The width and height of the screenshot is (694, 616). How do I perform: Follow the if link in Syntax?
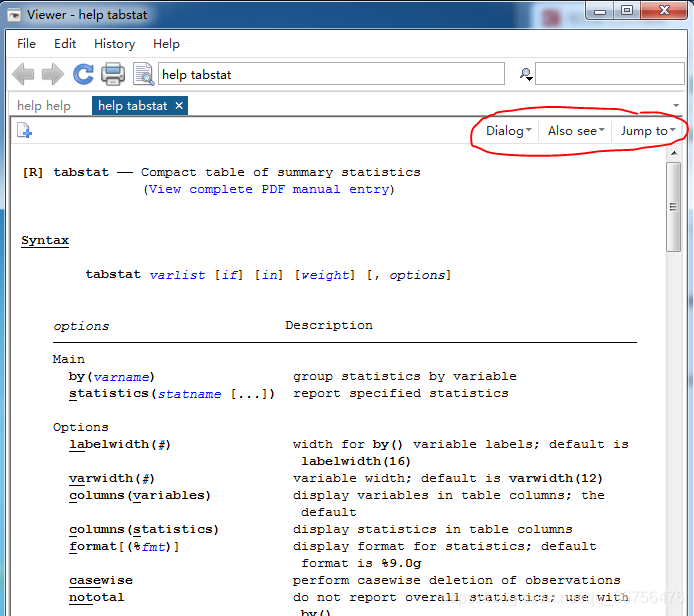[229, 275]
